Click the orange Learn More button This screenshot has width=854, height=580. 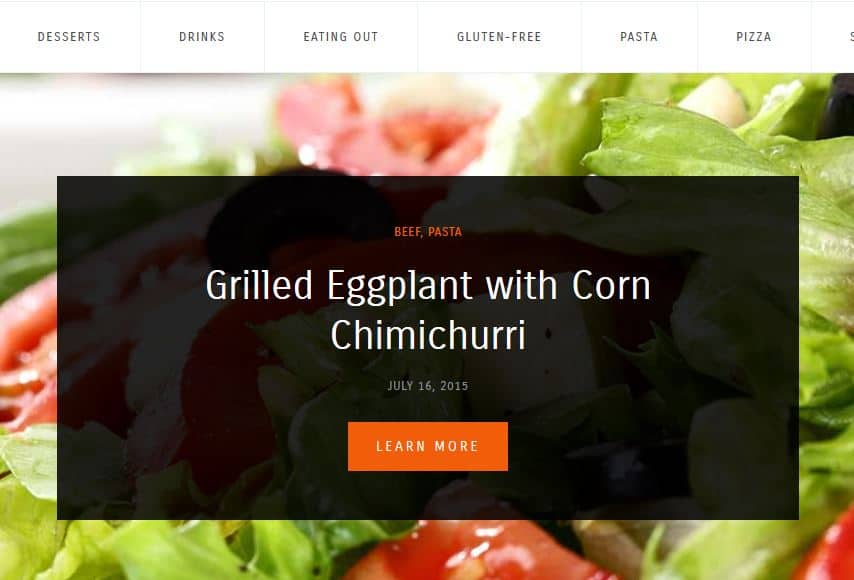[x=428, y=446]
